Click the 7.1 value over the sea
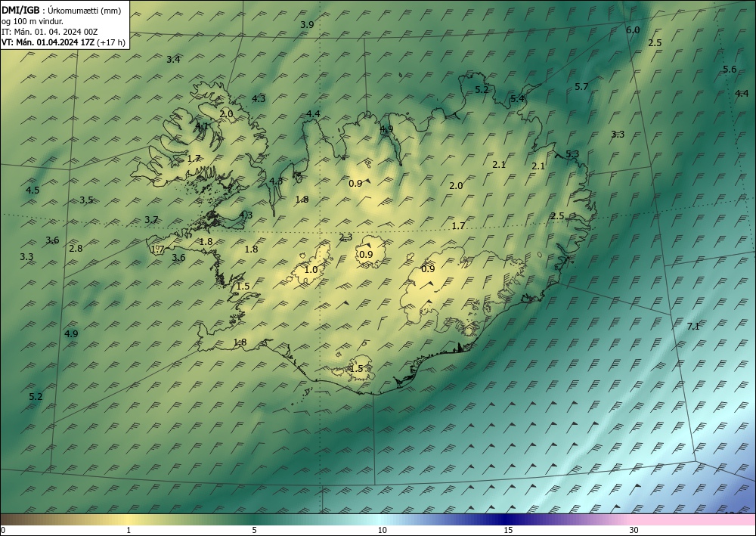 (692, 327)
